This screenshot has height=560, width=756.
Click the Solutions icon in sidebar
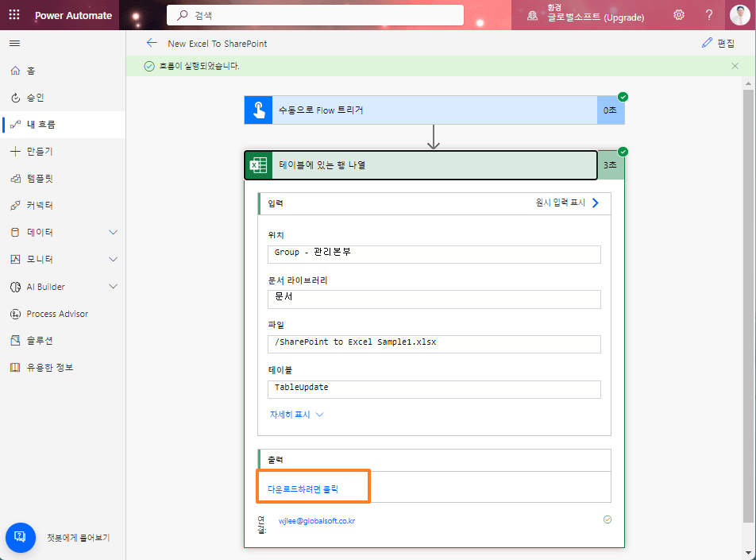15,341
